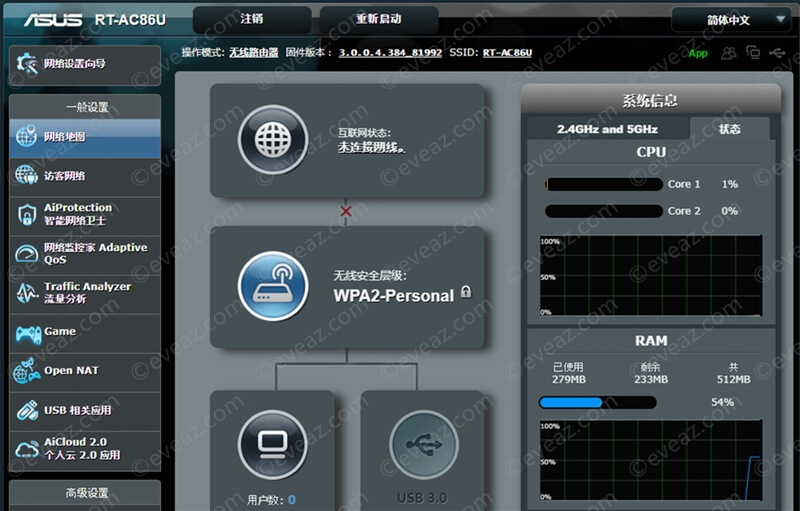
Task: Click the SSID RT-AC86U link
Action: [x=507, y=53]
